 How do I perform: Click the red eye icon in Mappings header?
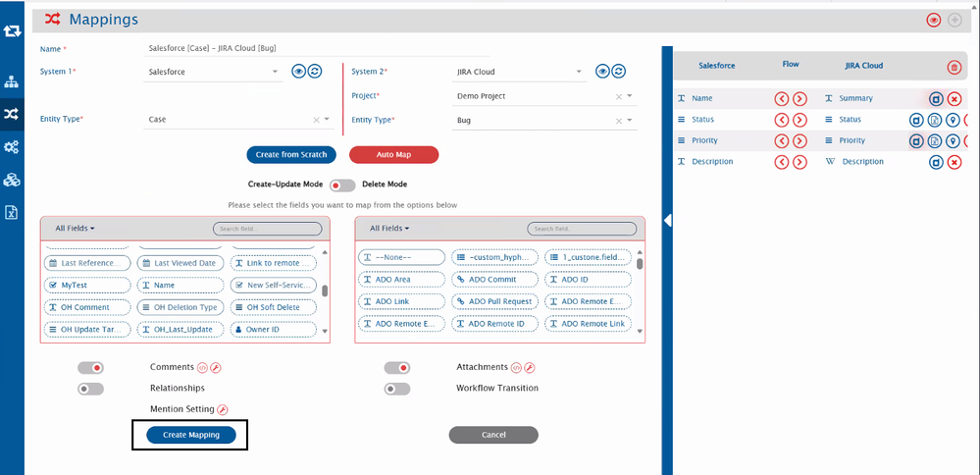934,20
